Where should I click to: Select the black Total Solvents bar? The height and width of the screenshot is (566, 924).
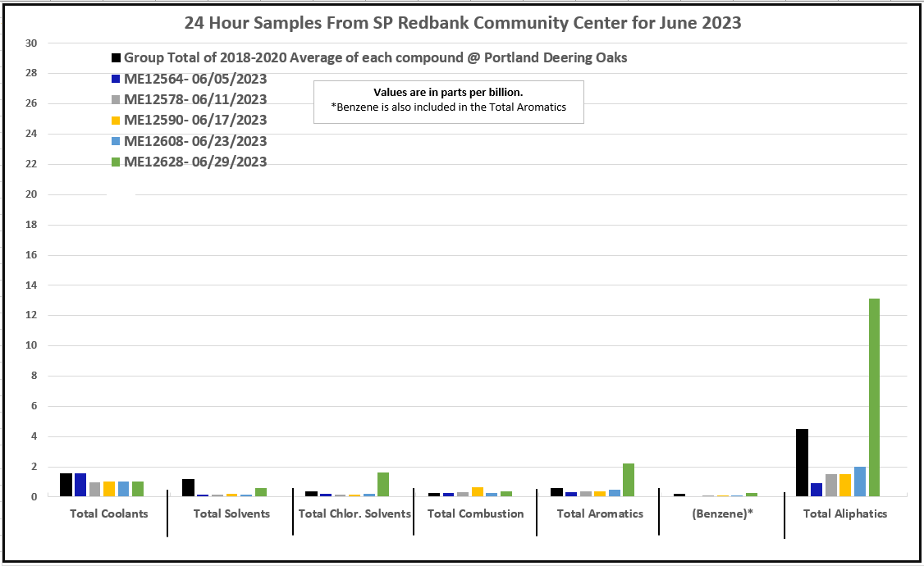coord(188,487)
